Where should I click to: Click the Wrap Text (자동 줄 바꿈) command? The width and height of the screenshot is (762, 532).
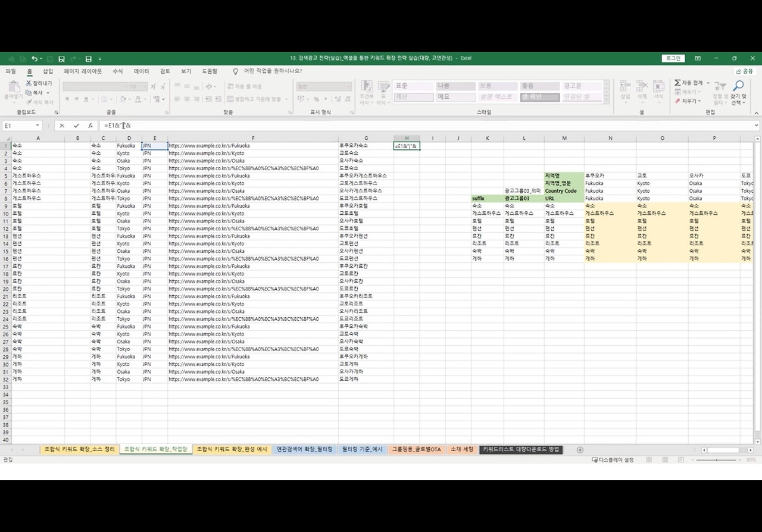click(245, 86)
